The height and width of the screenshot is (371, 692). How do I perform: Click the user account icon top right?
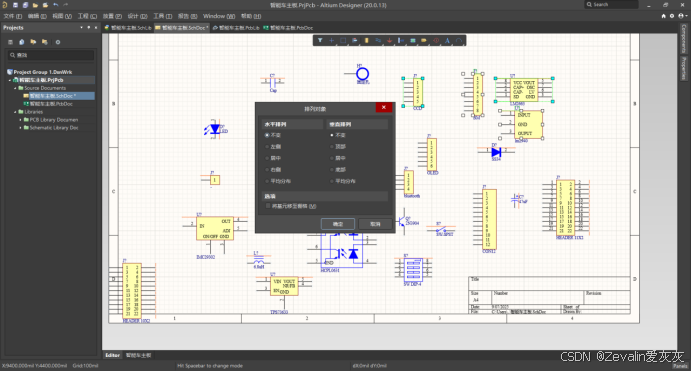[x=681, y=16]
